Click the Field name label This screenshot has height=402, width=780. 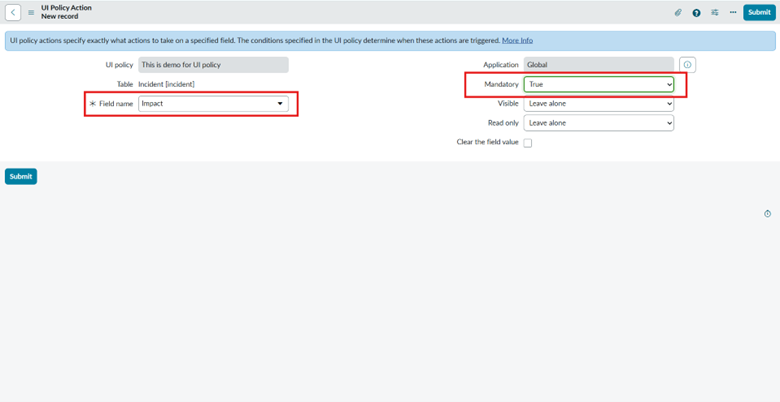[x=116, y=103]
